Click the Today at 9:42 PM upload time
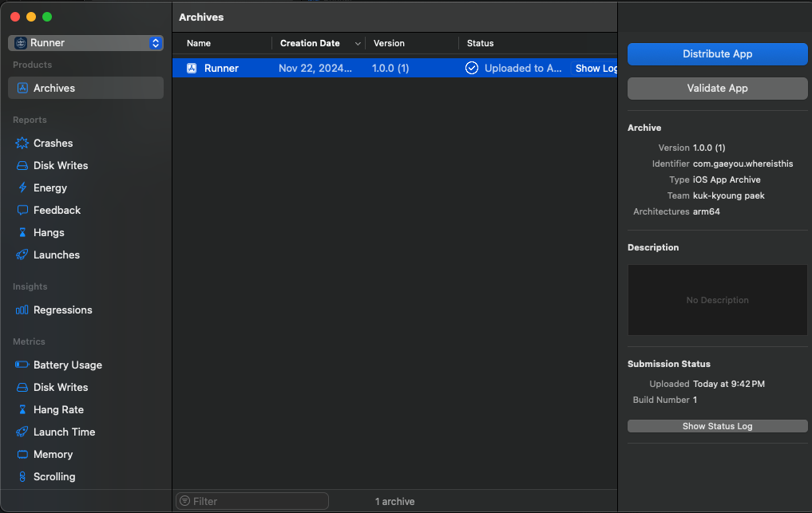812x513 pixels. (x=729, y=384)
